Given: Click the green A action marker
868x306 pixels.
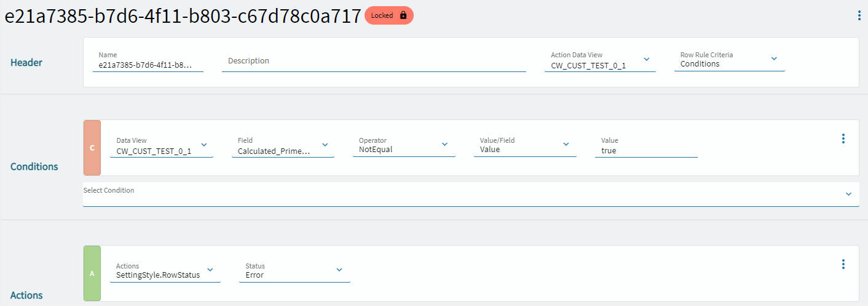Looking at the screenshot, I should pyautogui.click(x=92, y=273).
